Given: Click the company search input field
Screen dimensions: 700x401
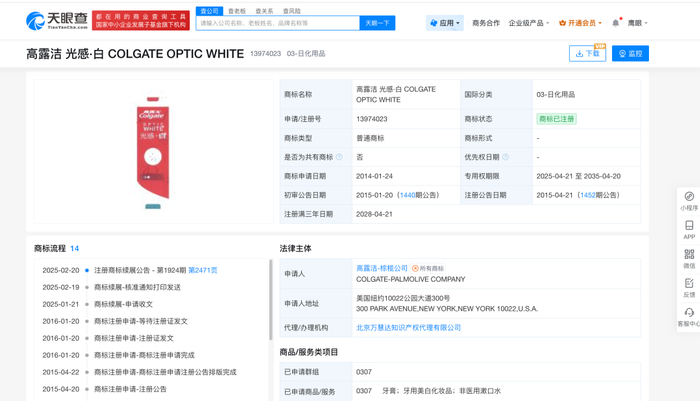Looking at the screenshot, I should pyautogui.click(x=277, y=23).
